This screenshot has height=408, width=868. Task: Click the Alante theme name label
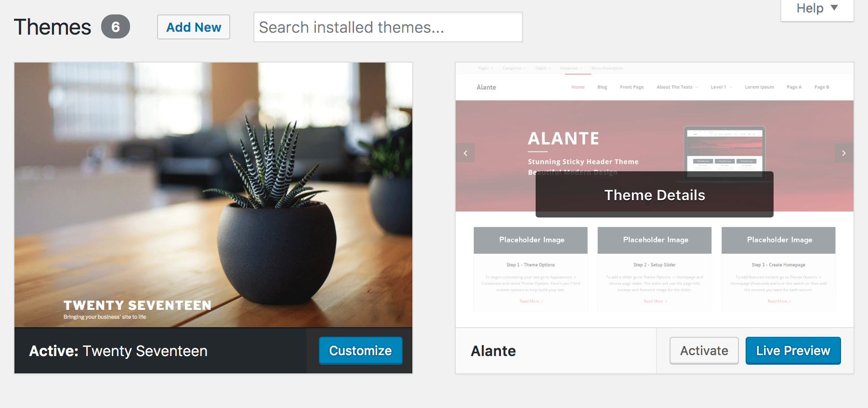pyautogui.click(x=493, y=351)
